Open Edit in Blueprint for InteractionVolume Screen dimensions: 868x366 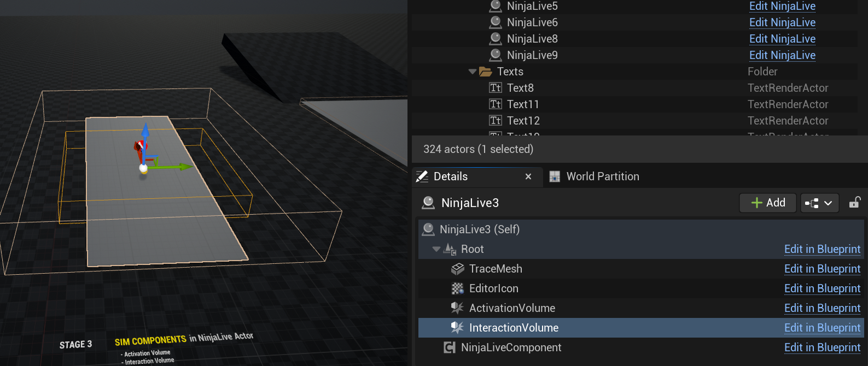(822, 328)
